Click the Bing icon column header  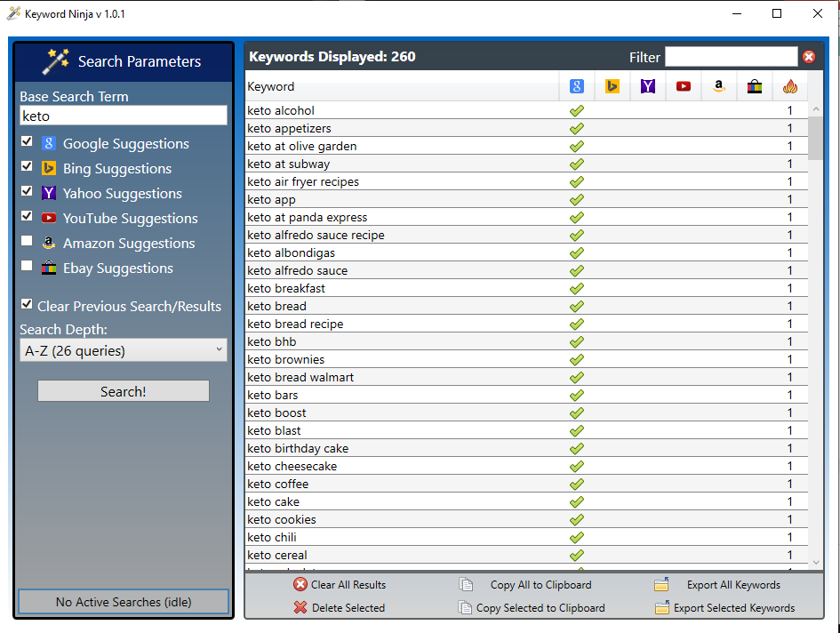click(x=612, y=85)
